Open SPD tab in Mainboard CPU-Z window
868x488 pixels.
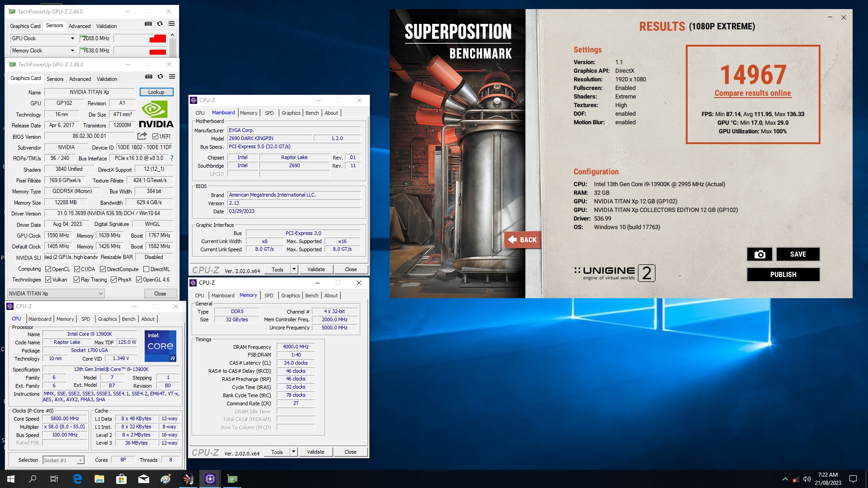coord(269,113)
